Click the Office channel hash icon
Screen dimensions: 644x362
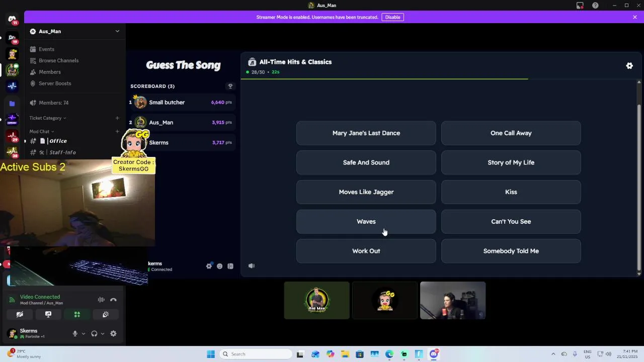(x=33, y=141)
